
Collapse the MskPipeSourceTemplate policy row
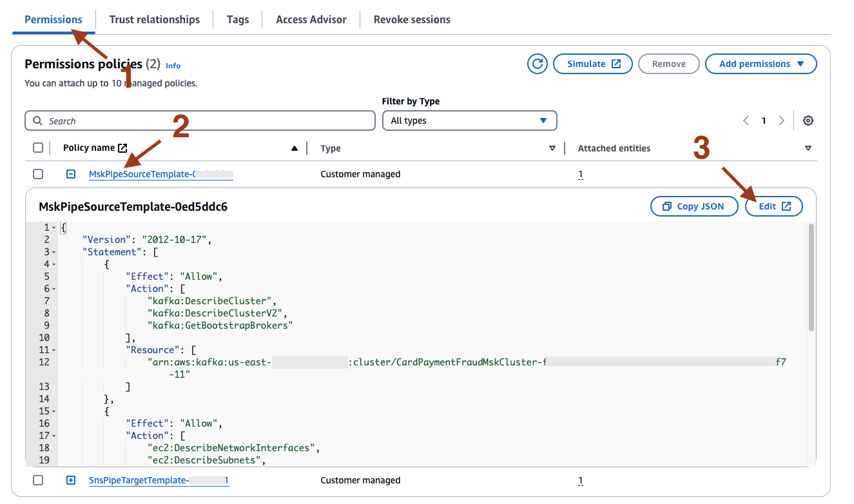coord(71,174)
